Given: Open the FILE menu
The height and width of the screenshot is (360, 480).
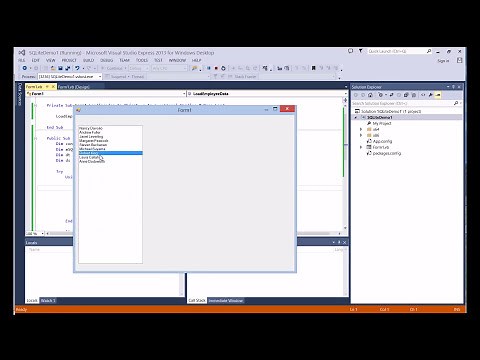Looking at the screenshot, I should point(22,60).
